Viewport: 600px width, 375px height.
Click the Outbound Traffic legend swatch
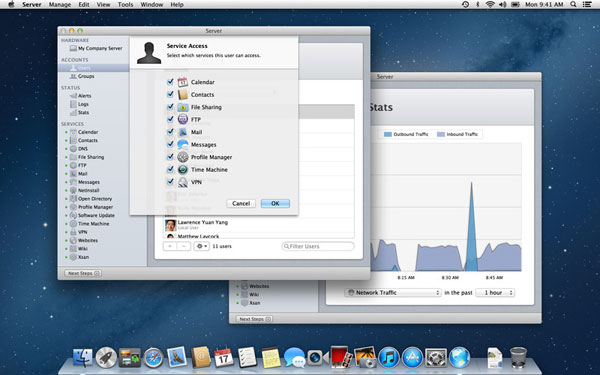pyautogui.click(x=388, y=134)
